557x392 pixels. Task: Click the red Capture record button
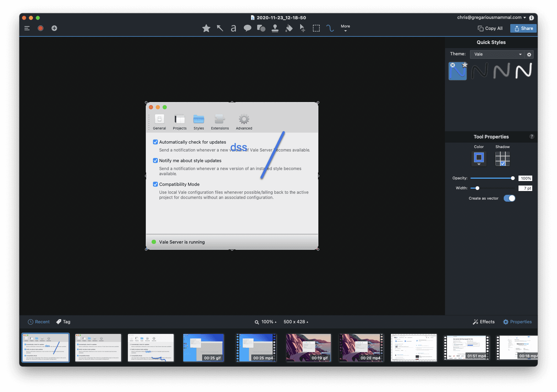click(x=41, y=28)
